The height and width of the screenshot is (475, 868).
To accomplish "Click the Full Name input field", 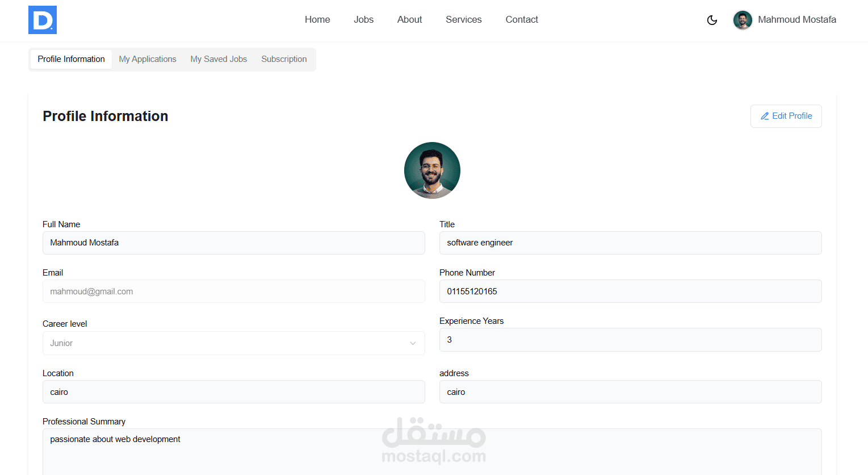I will point(234,243).
